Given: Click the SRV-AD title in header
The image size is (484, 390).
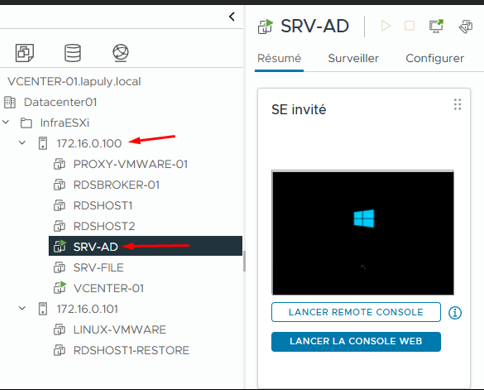Looking at the screenshot, I should pos(315,26).
